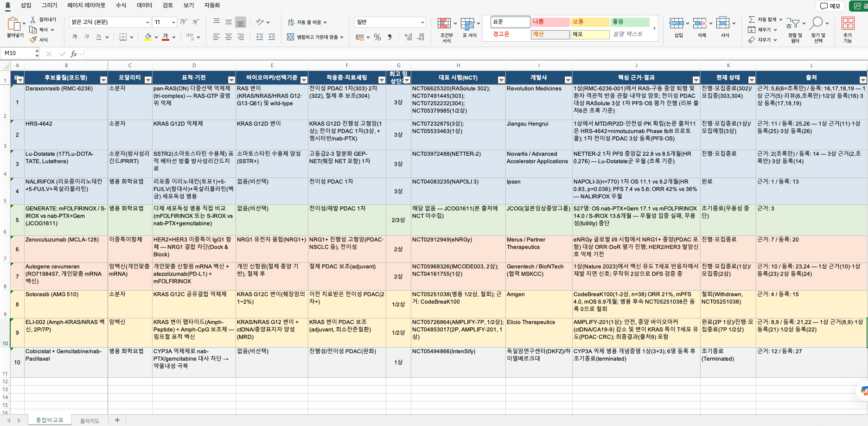This screenshot has width=868, height=426.
Task: Click 지우기 clear button
Action: pyautogui.click(x=762, y=40)
